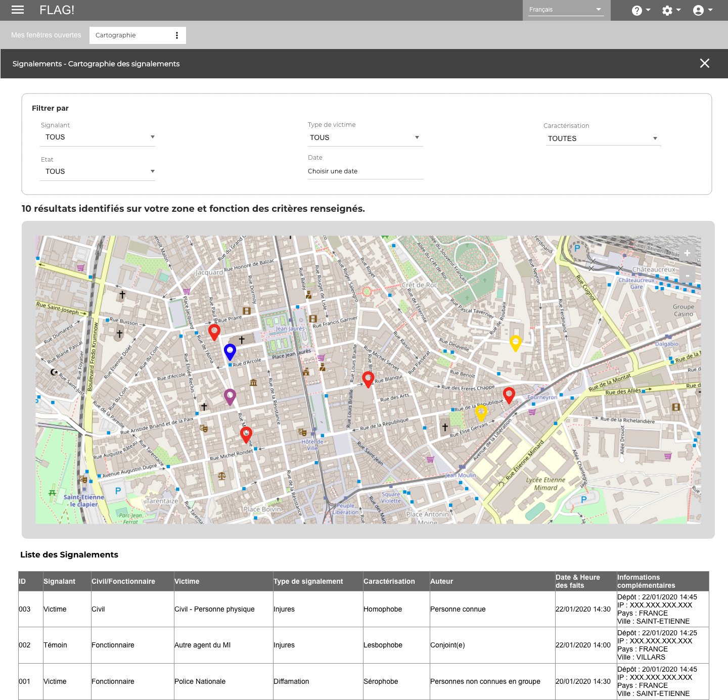Expand the Signalant filter dropdown

coord(98,137)
